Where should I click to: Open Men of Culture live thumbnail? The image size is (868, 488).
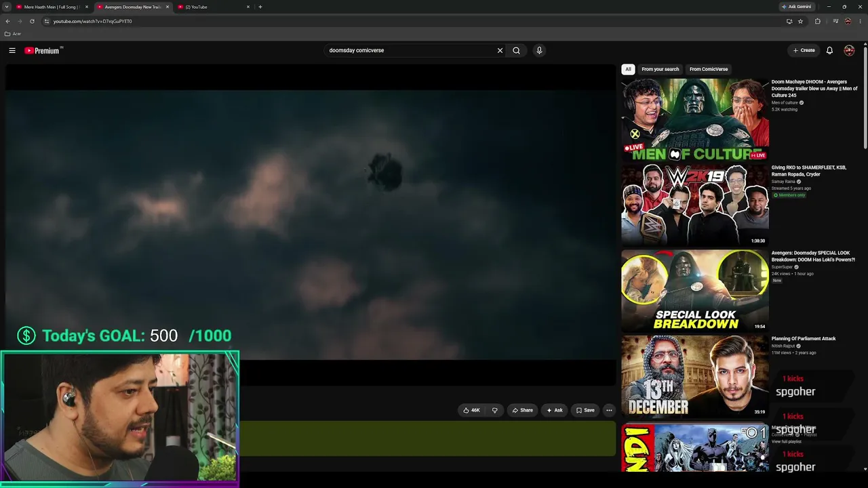tap(695, 120)
